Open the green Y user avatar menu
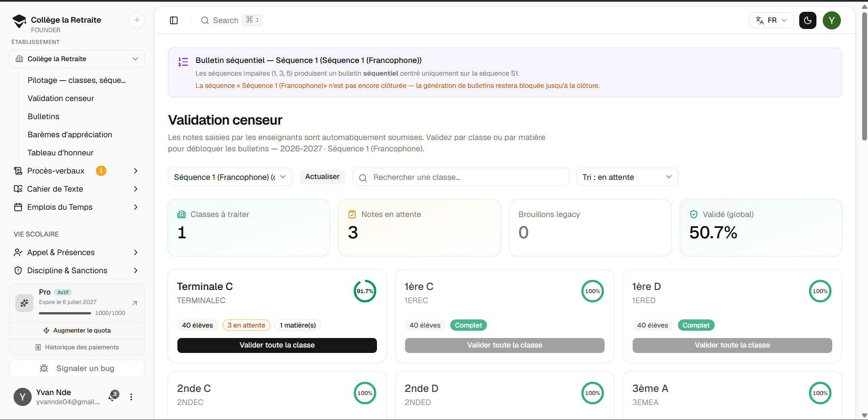The width and height of the screenshot is (868, 420). 832,20
